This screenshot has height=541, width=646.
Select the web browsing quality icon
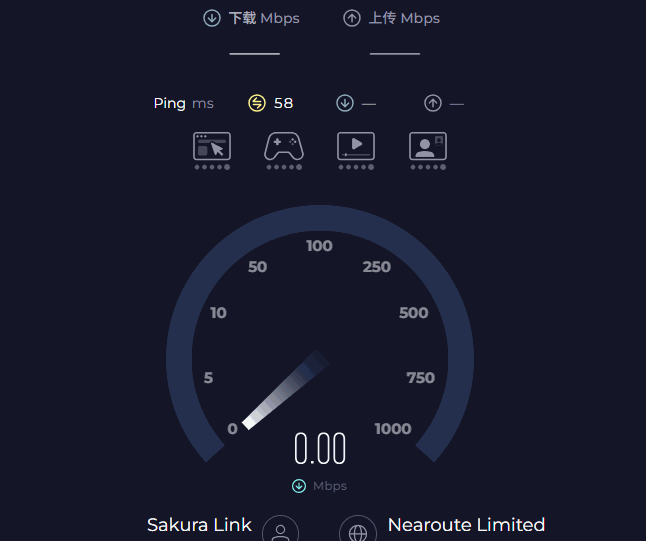pos(212,147)
